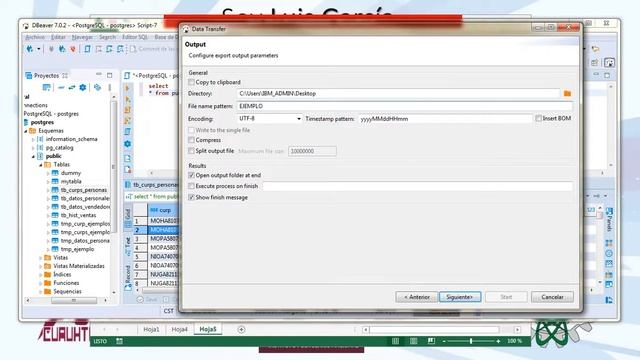The image size is (640, 360).
Task: Open the Editor SQL menu
Action: click(135, 37)
